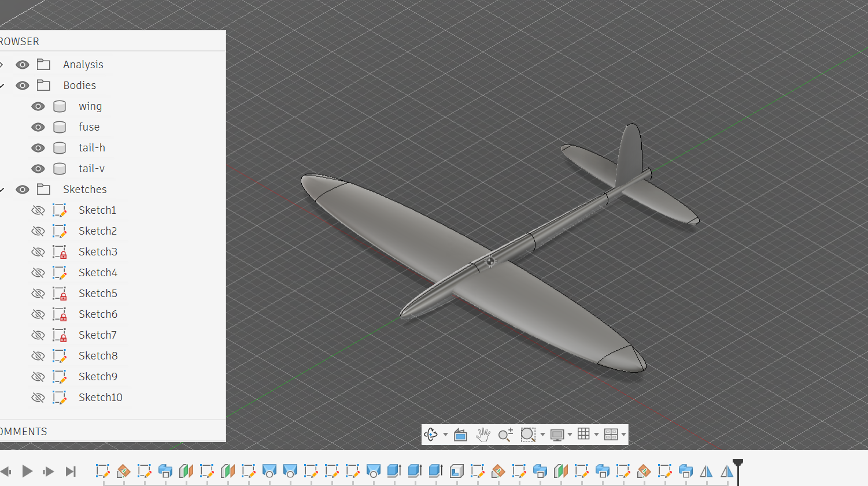
Task: Select the wing body row label
Action: (x=90, y=106)
